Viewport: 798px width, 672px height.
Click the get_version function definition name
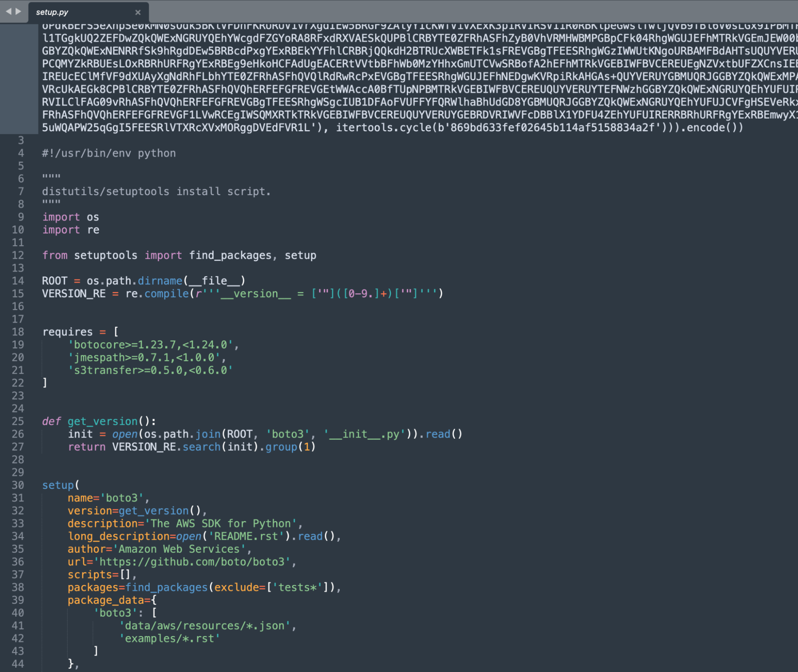click(103, 421)
